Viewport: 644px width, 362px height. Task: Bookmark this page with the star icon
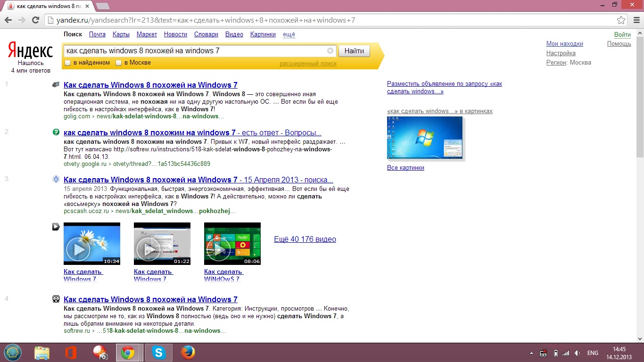point(621,20)
